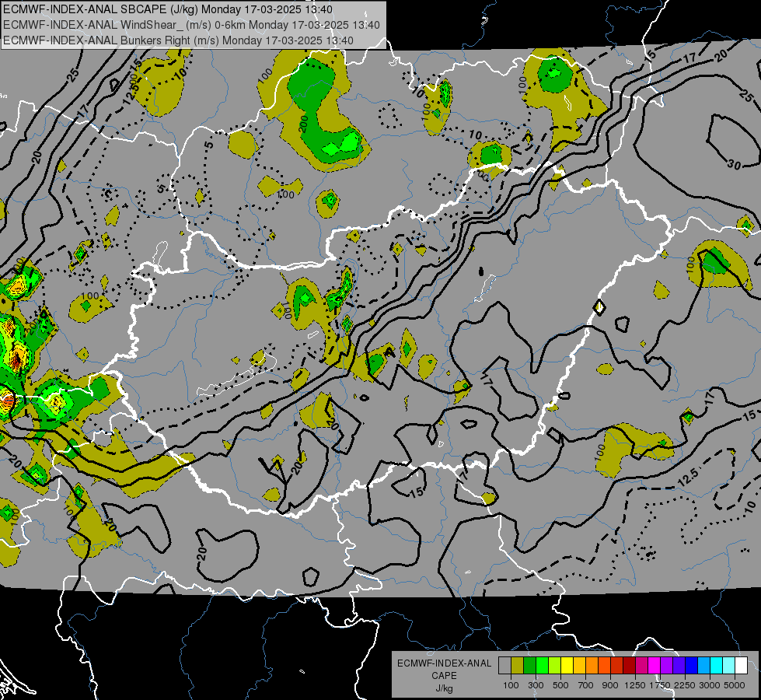Screen dimensions: 761x700
Task: Click the SBCAPE title line
Action: [168, 9]
